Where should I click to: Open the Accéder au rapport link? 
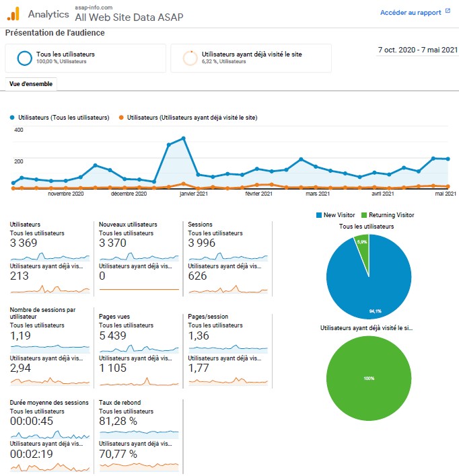coord(411,12)
